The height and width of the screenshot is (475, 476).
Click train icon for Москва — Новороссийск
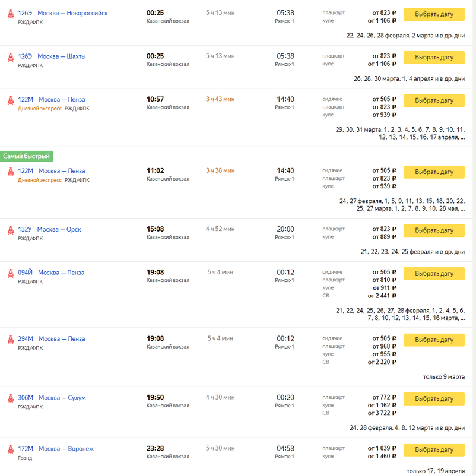tap(11, 14)
